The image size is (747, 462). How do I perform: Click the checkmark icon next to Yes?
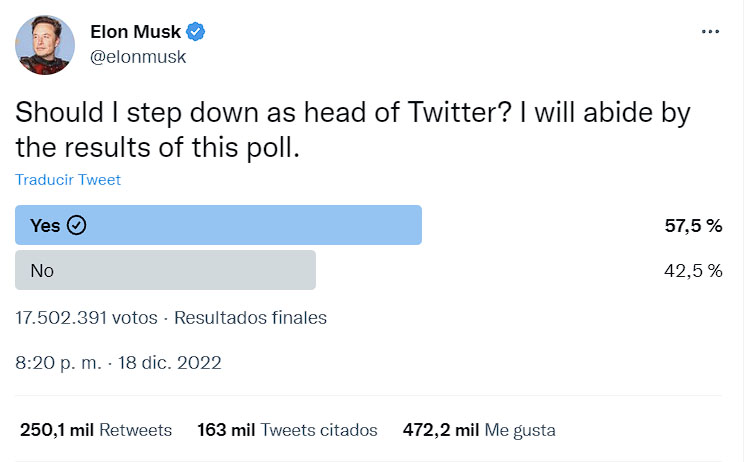click(76, 225)
